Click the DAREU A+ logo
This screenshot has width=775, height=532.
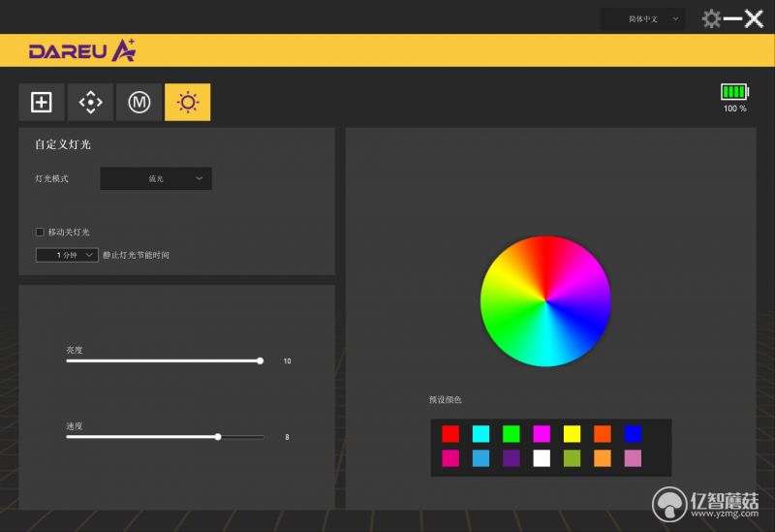click(82, 50)
